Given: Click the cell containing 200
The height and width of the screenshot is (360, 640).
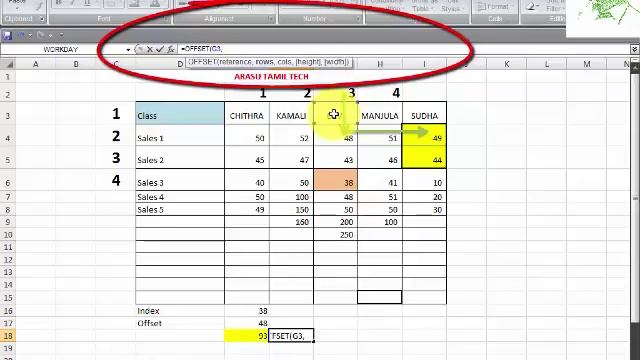Looking at the screenshot, I should click(x=336, y=222).
